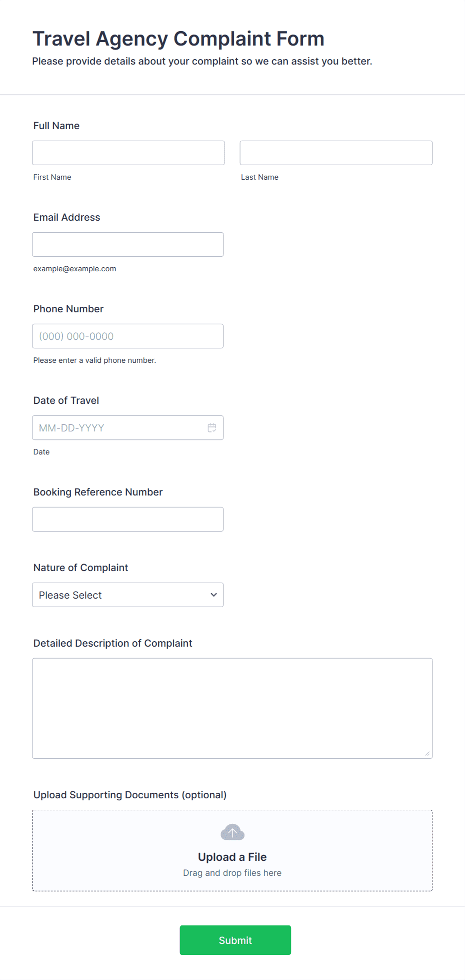The height and width of the screenshot is (980, 465).
Task: Submit the complaint form
Action: click(x=235, y=940)
